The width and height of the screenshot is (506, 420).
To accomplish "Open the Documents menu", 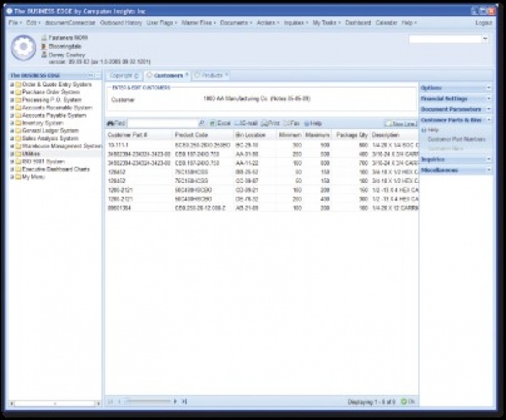I will coord(236,23).
